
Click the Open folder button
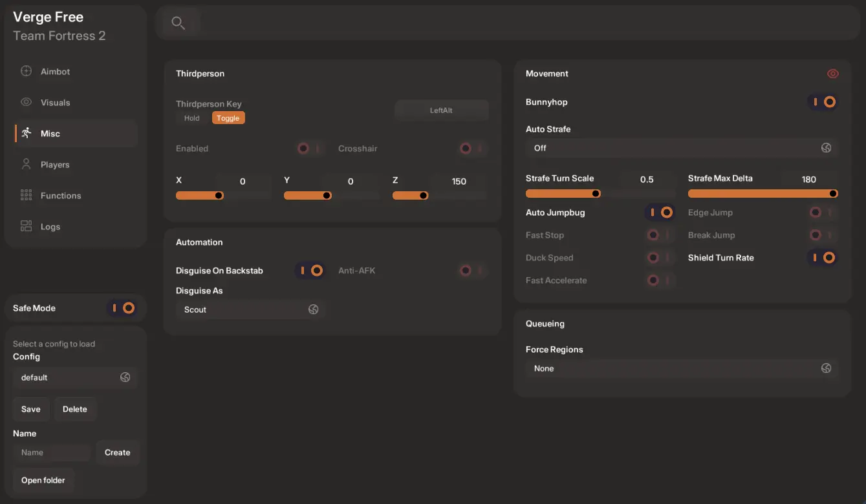click(x=43, y=480)
